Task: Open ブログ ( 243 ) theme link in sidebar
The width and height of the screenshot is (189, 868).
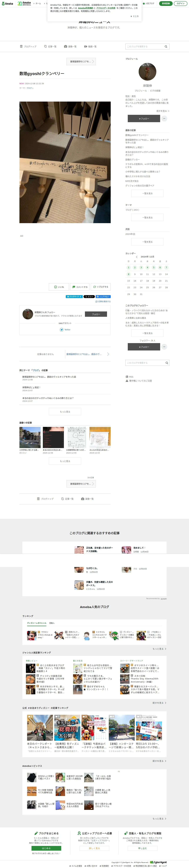Action: 132,210
